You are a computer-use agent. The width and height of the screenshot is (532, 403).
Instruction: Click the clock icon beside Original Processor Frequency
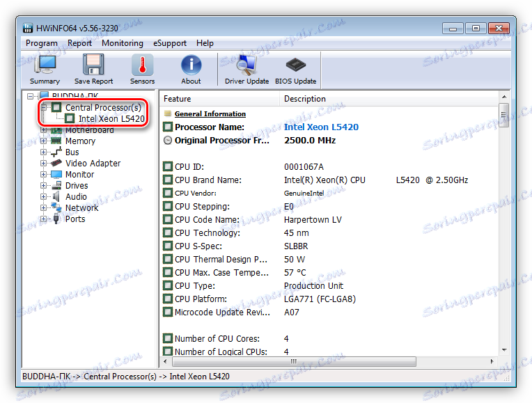(168, 140)
